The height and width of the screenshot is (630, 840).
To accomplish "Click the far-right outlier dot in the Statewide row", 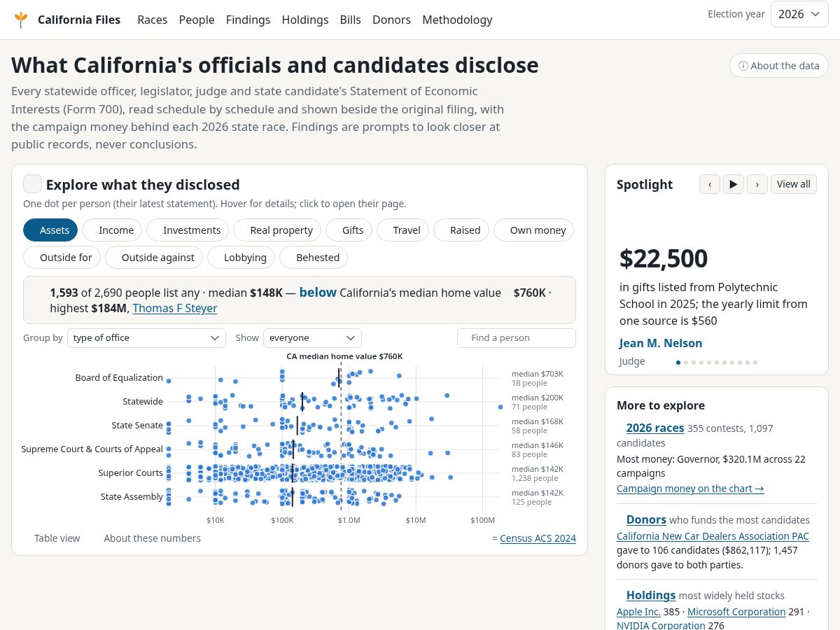I will pyautogui.click(x=500, y=407).
